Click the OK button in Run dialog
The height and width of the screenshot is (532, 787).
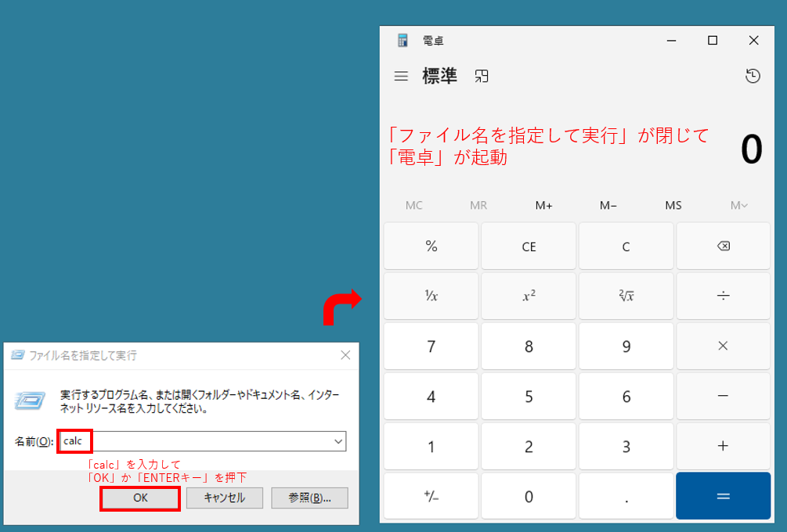[x=139, y=498]
